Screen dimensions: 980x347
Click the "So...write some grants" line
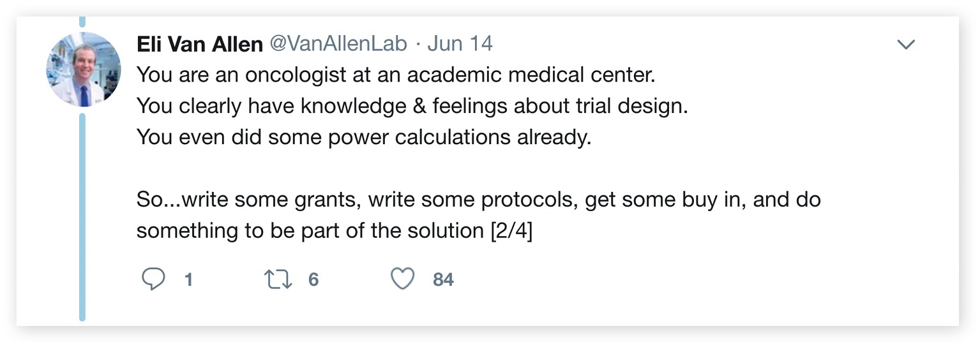click(x=478, y=200)
